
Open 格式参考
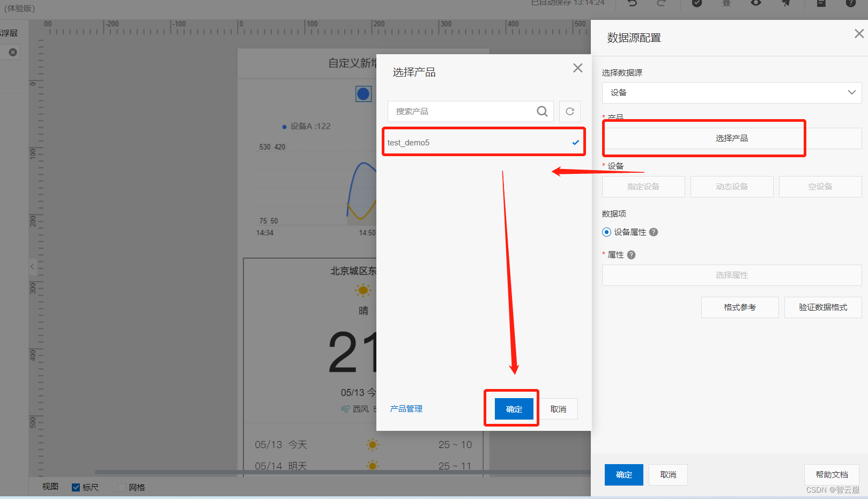[x=740, y=307]
